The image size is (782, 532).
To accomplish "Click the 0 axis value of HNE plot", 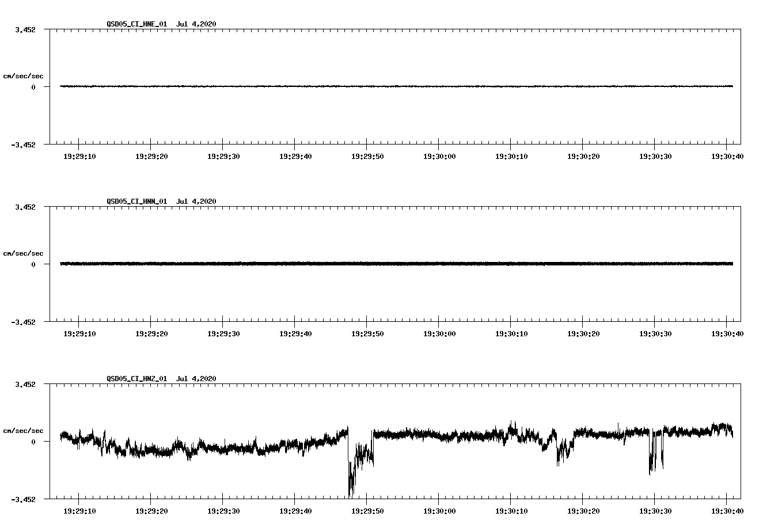I will [x=33, y=87].
